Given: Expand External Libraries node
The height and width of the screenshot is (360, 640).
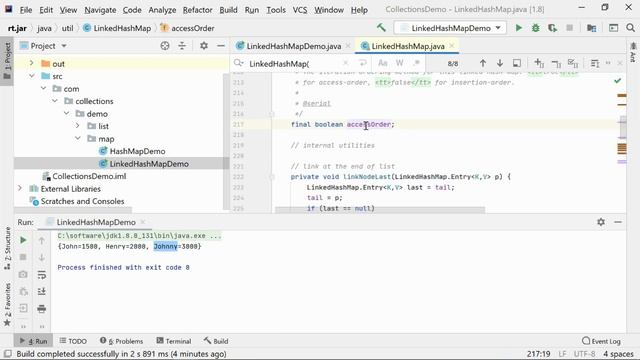Looking at the screenshot, I should point(20,189).
